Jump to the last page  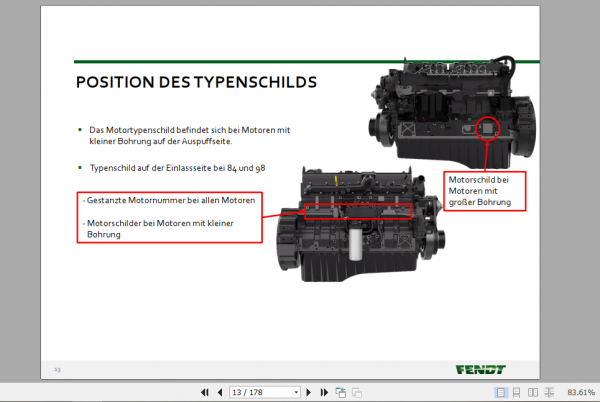pyautogui.click(x=324, y=392)
